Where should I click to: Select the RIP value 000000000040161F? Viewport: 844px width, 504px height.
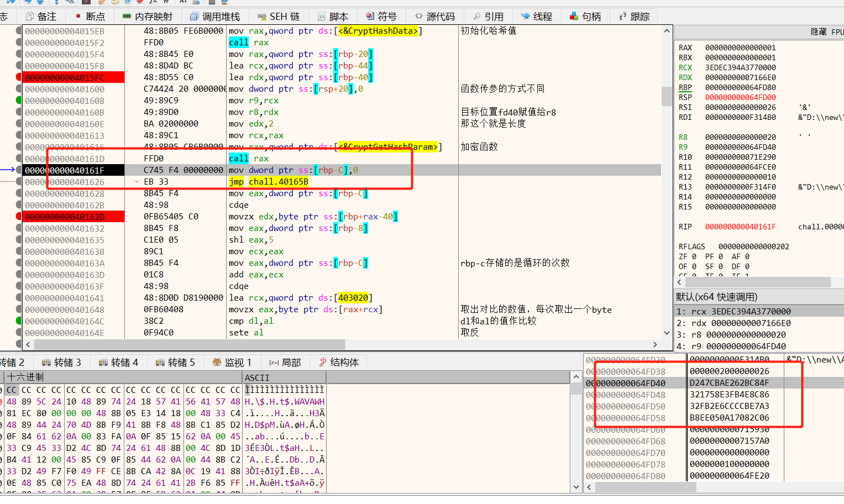click(x=741, y=227)
